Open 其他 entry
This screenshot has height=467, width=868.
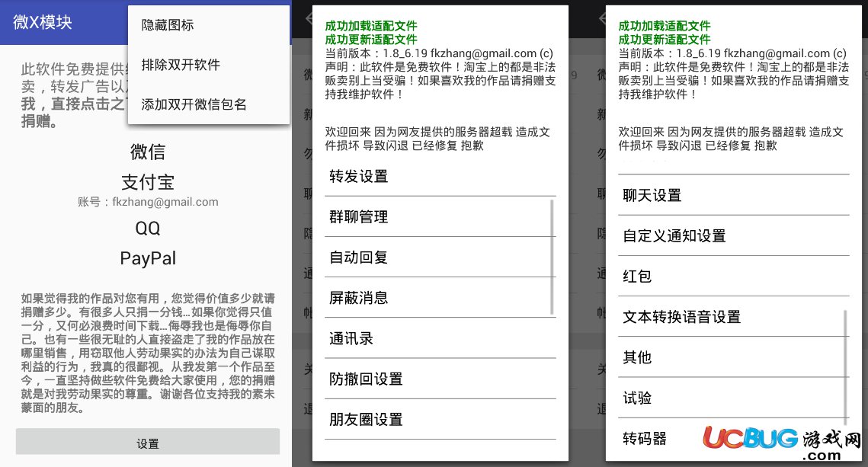coord(733,357)
